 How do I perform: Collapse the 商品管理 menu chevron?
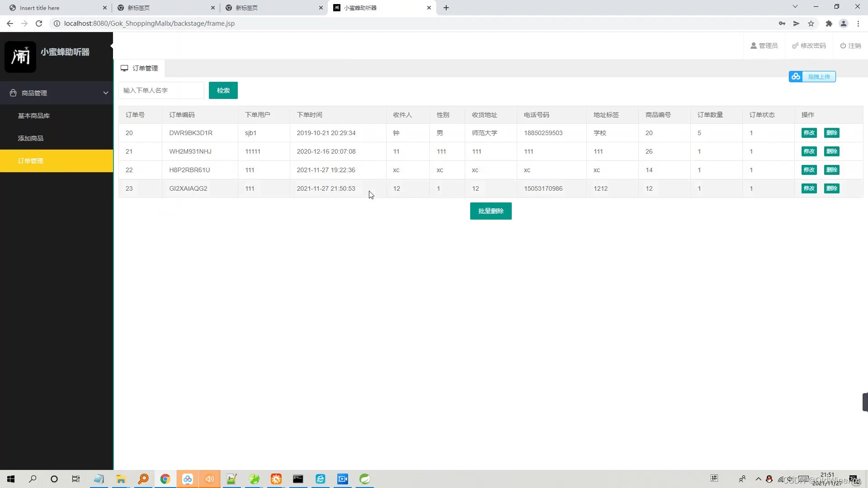click(106, 93)
